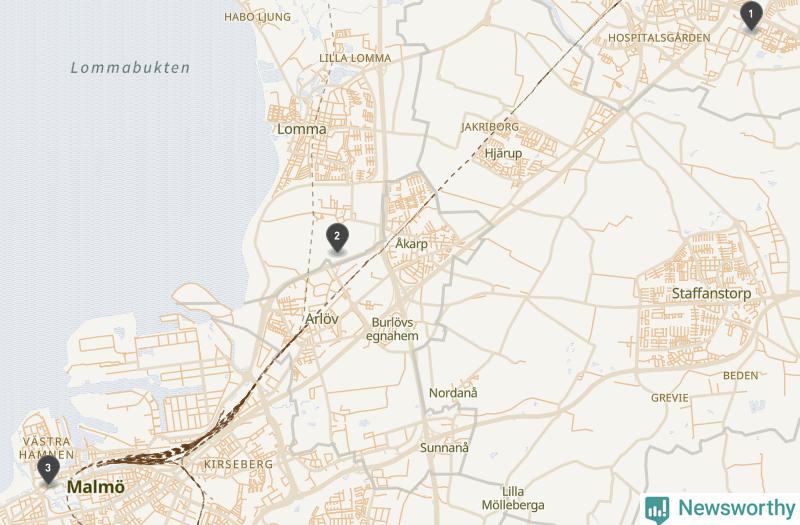Click the Hjärup place label
The height and width of the screenshot is (525, 800).
click(503, 153)
